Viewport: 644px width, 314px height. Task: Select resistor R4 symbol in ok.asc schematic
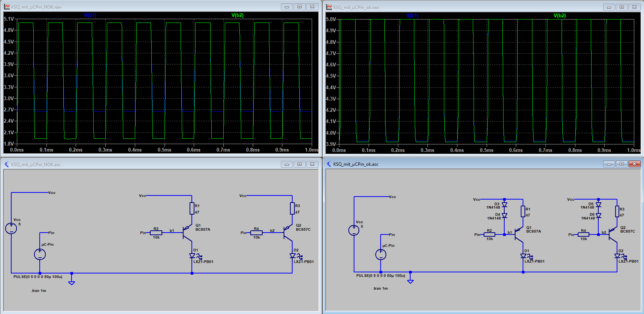click(x=583, y=234)
